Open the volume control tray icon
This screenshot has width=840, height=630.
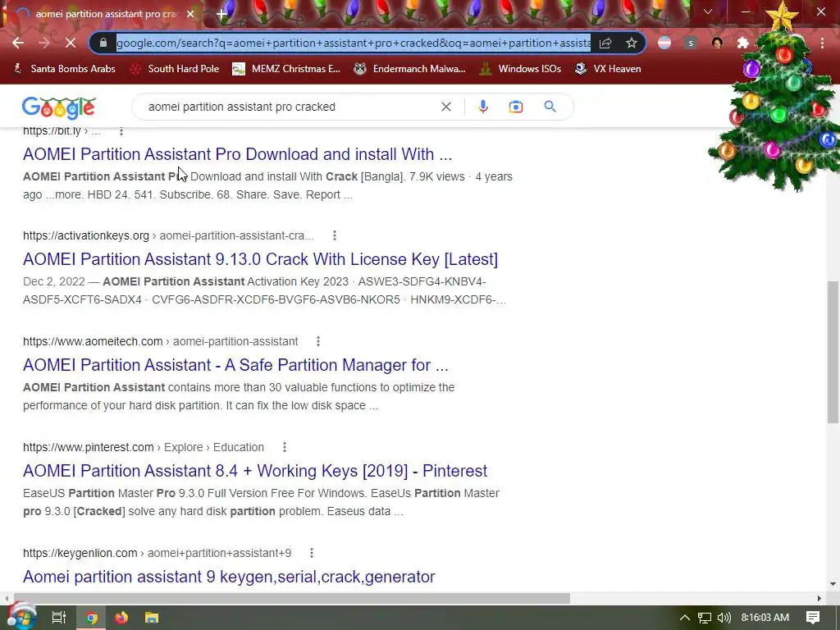point(724,618)
